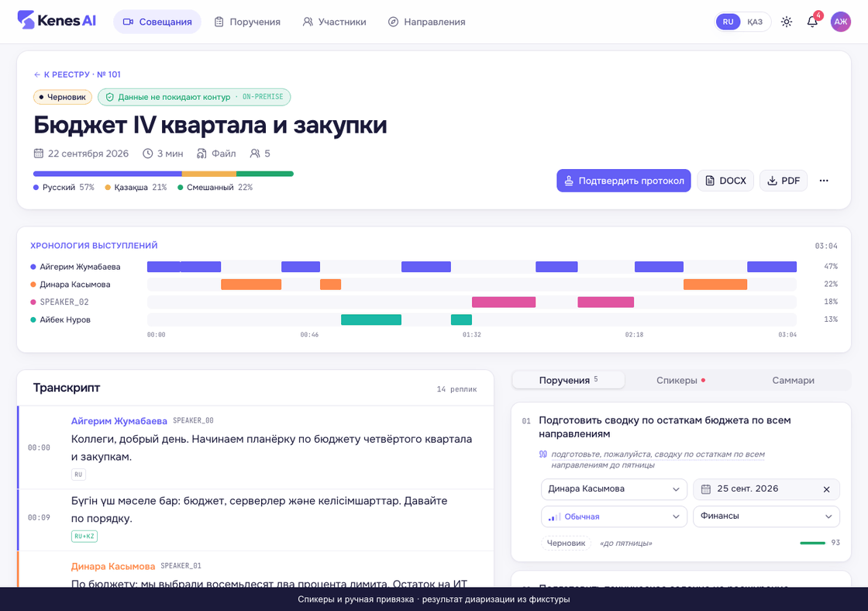Click Айгерим Жумабаева in timeline legend

[x=80, y=267]
